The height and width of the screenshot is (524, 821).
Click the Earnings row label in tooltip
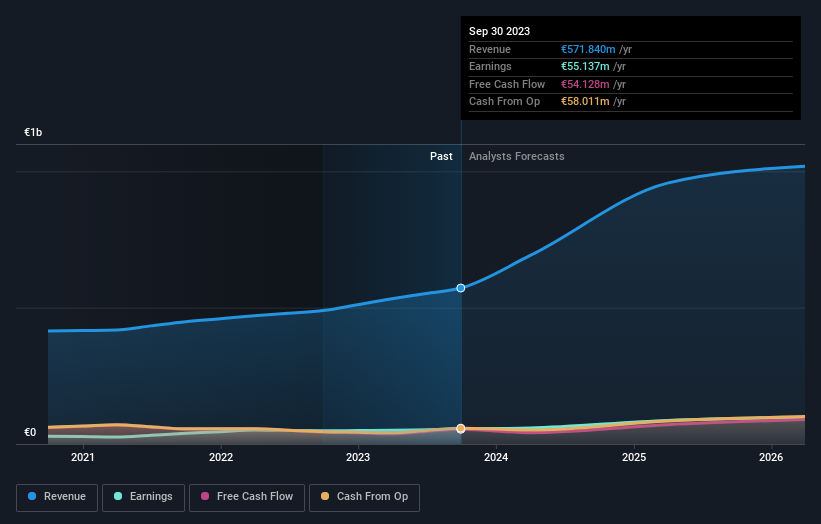(490, 66)
